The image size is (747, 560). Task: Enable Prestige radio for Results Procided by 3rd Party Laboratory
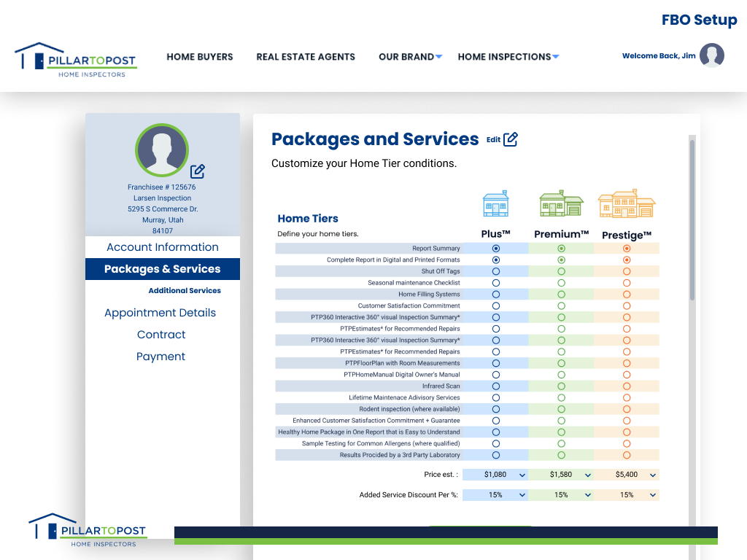[627, 455]
